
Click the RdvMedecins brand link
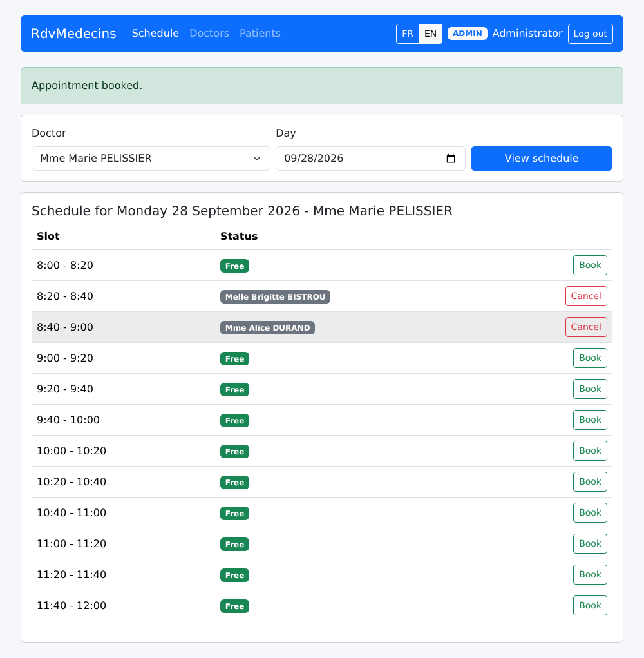pos(74,34)
